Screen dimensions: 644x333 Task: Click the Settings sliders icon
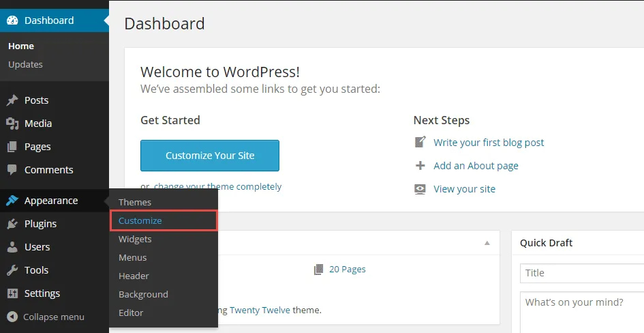tap(12, 293)
